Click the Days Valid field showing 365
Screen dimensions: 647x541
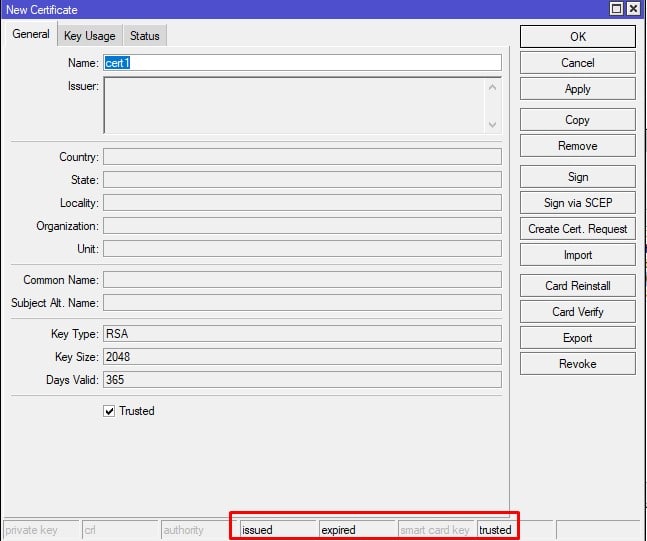[302, 380]
